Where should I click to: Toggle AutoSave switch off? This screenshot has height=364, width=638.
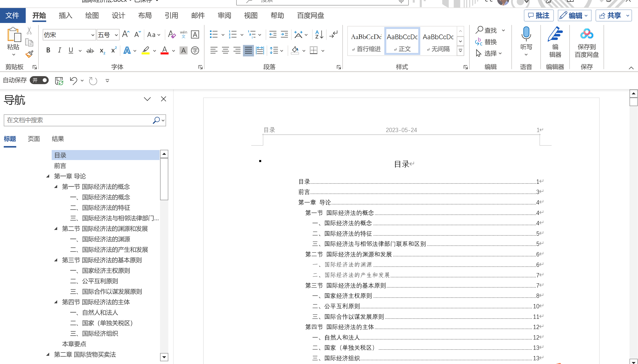tap(39, 80)
